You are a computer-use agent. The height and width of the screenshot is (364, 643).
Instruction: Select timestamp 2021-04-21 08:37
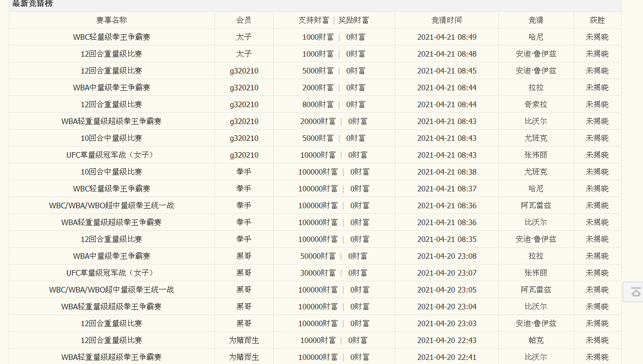pos(446,188)
